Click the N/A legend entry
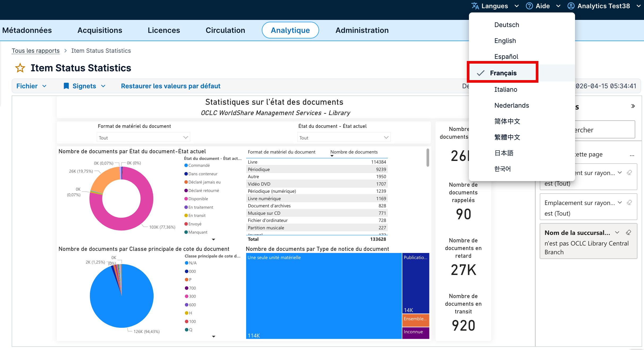Viewport: 644px width, 350px height. point(191,263)
